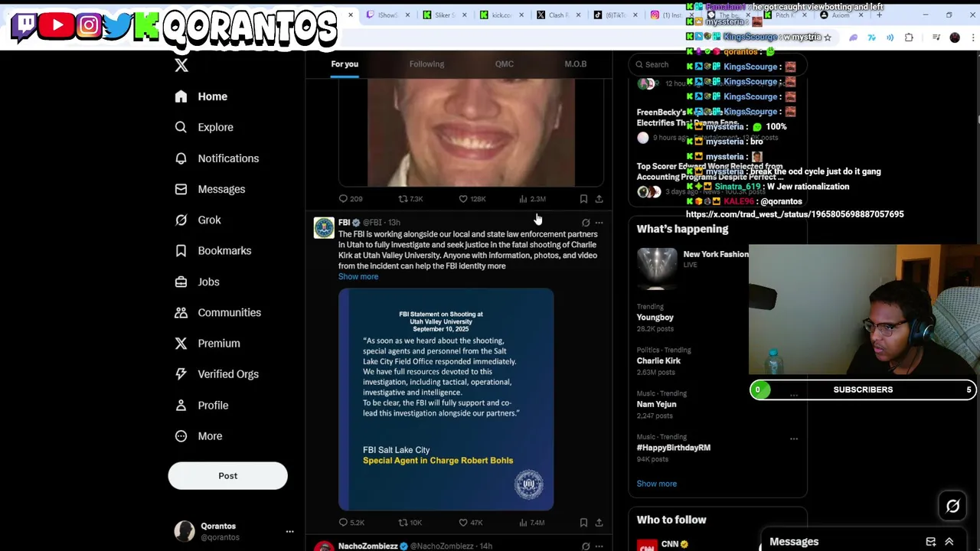Open the Nam Yejun trending topic

point(657,404)
